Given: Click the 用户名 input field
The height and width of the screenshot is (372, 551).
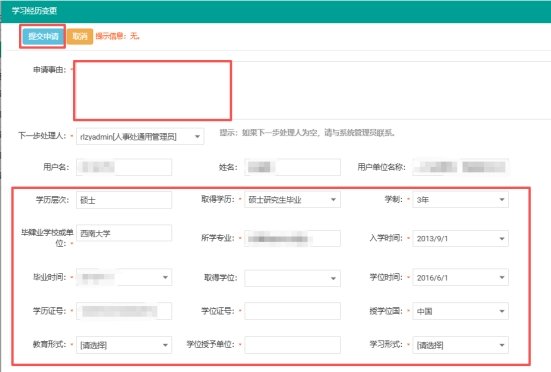Looking at the screenshot, I should [x=124, y=167].
